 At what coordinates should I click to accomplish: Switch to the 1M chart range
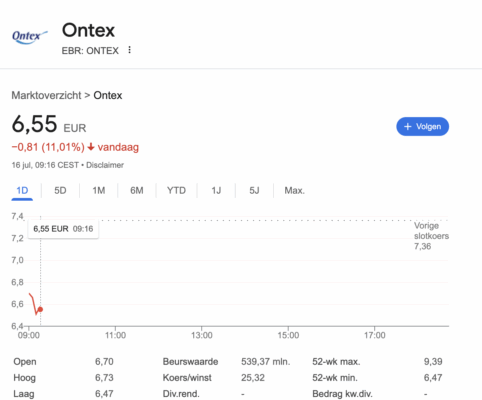coord(99,191)
